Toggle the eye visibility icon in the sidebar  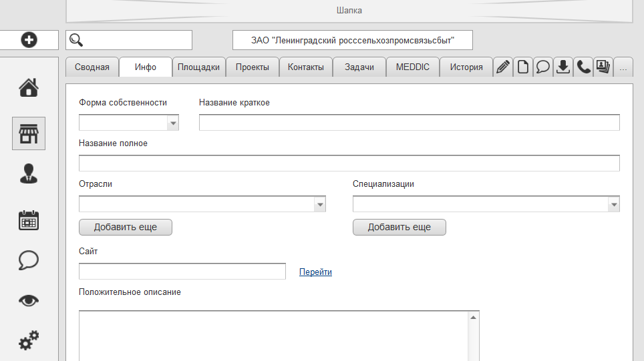click(x=29, y=300)
